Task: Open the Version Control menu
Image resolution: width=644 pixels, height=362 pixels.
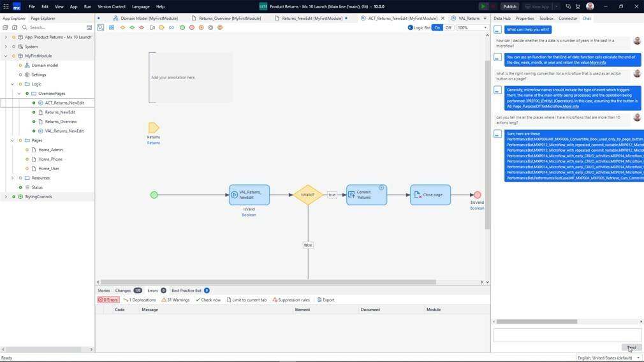Action: (x=111, y=6)
